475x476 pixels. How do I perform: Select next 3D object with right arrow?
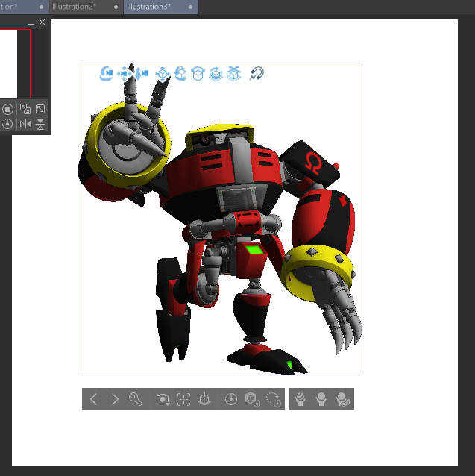click(x=115, y=399)
